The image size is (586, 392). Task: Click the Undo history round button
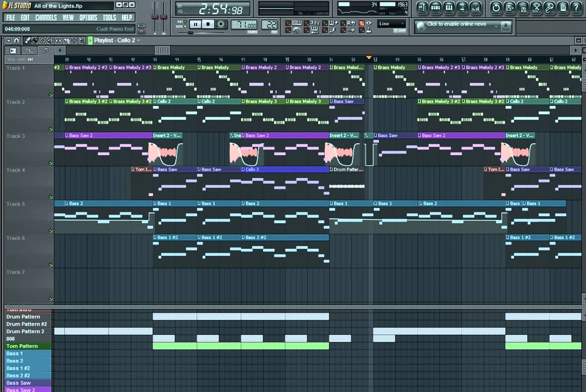tap(496, 8)
